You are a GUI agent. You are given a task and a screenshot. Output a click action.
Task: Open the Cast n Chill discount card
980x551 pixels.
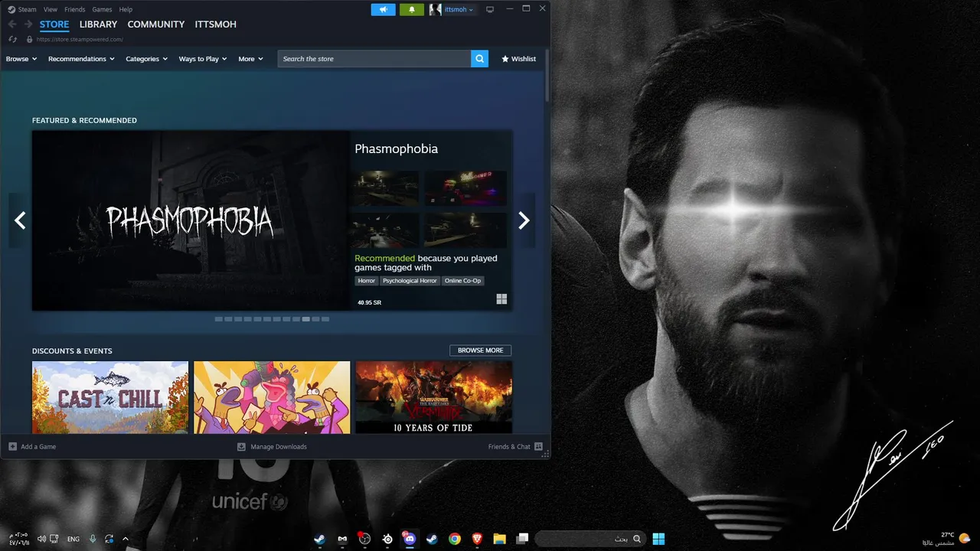click(x=110, y=397)
